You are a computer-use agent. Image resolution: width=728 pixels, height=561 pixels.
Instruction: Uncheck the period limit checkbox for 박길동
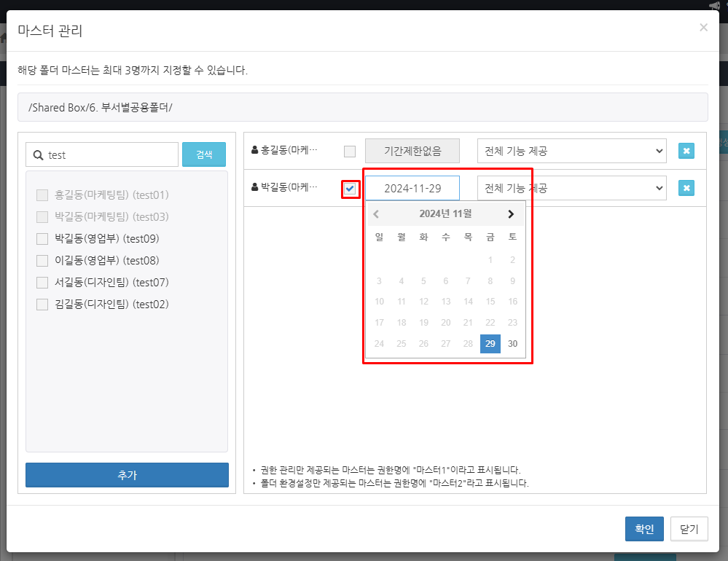coord(351,189)
